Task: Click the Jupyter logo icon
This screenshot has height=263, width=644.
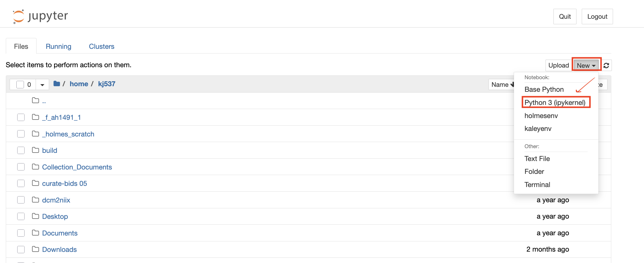Action: click(x=18, y=17)
